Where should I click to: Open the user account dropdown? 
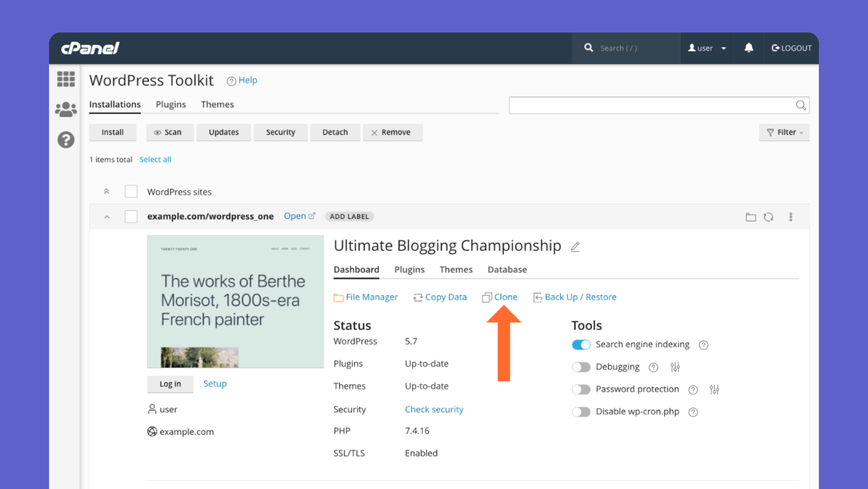click(x=707, y=48)
